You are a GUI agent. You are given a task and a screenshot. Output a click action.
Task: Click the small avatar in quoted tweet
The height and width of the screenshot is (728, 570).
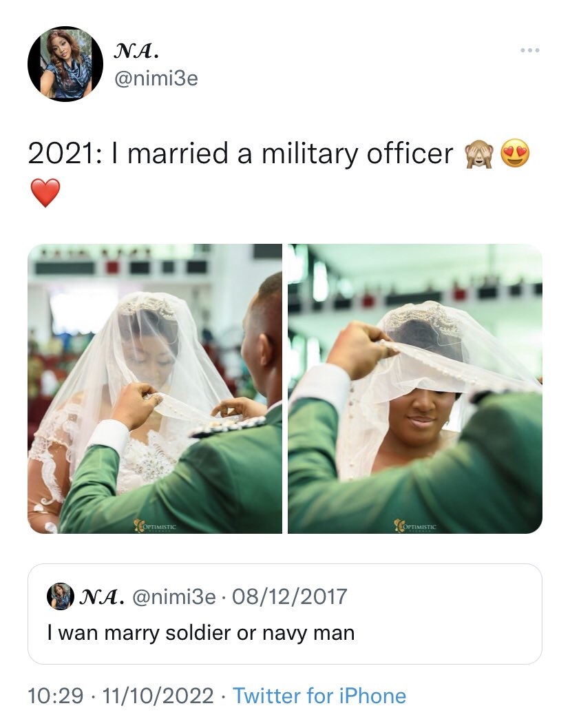pos(61,596)
